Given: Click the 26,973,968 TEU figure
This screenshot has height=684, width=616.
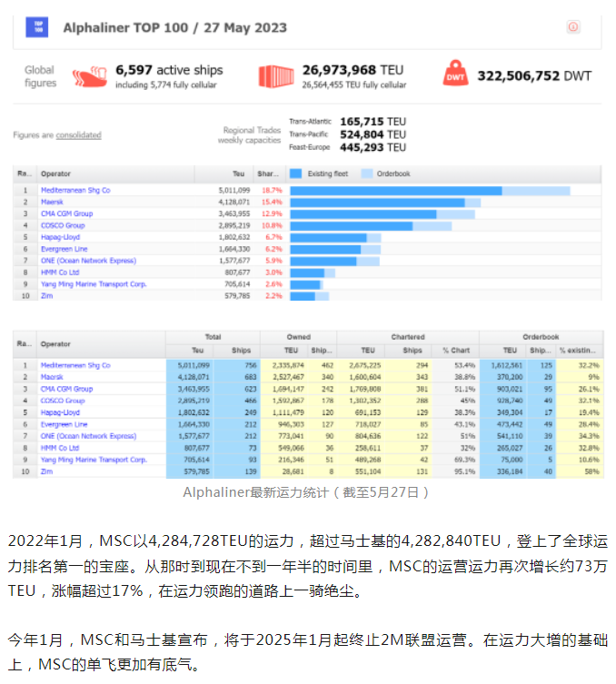Looking at the screenshot, I should pyautogui.click(x=353, y=70).
